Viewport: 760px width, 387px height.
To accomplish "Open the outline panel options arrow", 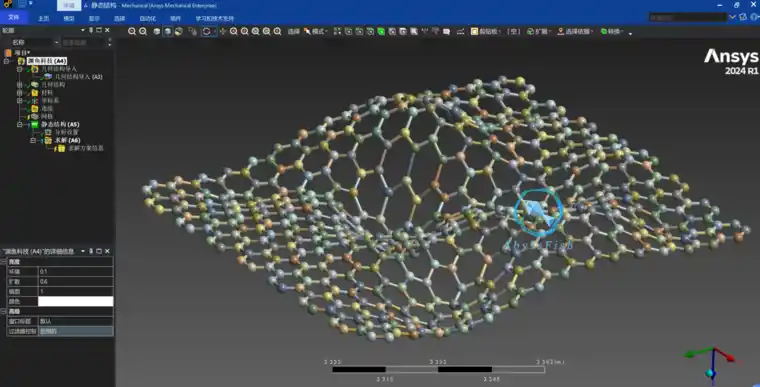I will tap(83, 30).
